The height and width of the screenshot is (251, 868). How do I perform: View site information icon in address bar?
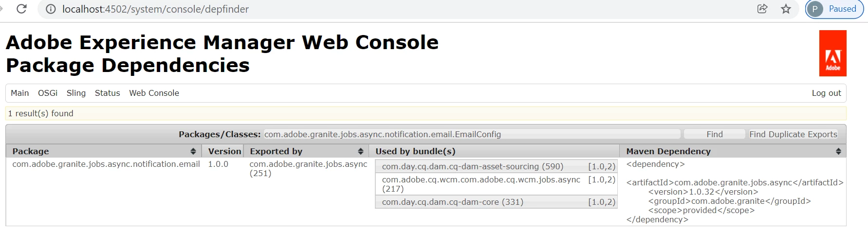click(x=51, y=9)
